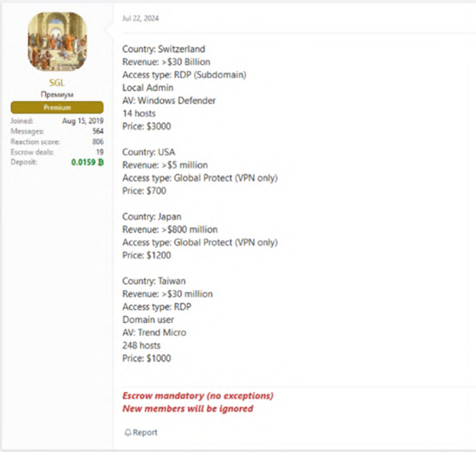
Task: Click the bell icon beside Report
Action: (128, 433)
